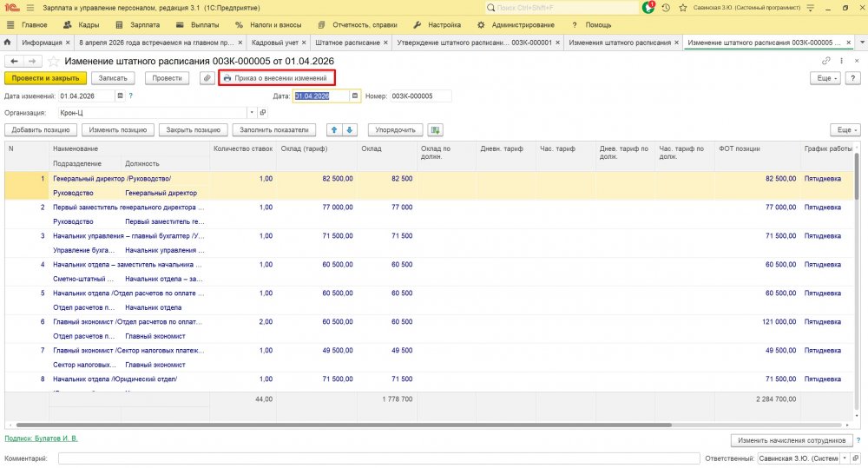Open the Администрирование section
This screenshot has width=868, height=468.
(516, 25)
